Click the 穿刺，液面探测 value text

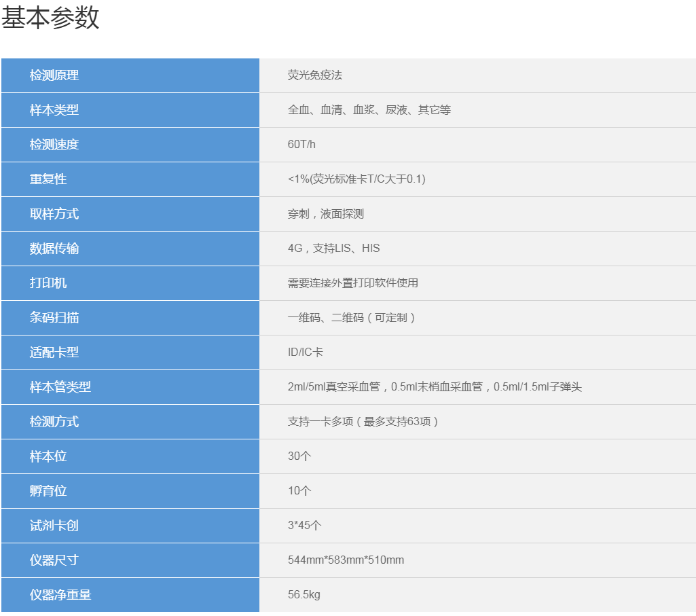pos(325,214)
